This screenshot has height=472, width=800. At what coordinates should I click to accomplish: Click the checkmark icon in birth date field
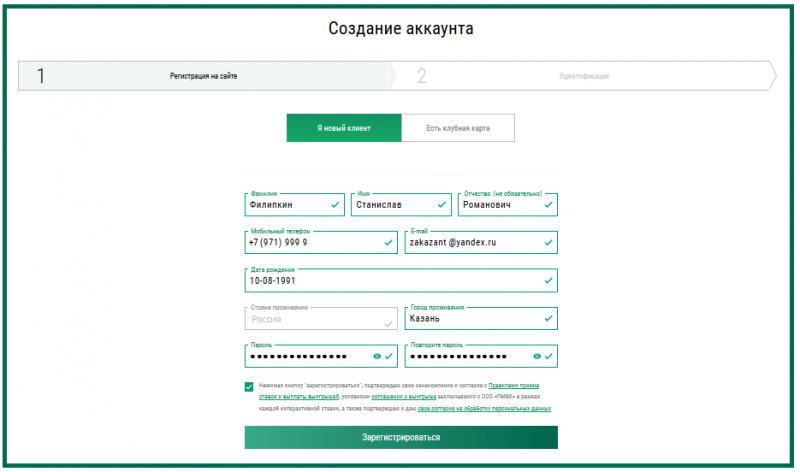click(548, 281)
